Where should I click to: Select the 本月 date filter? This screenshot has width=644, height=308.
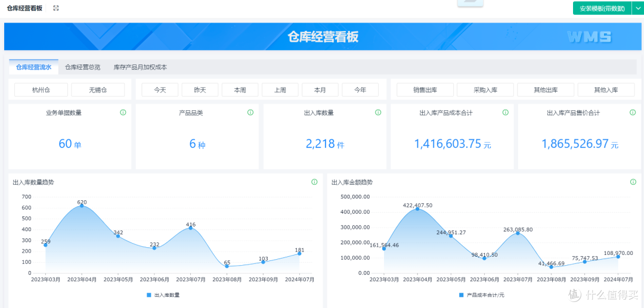pos(320,90)
